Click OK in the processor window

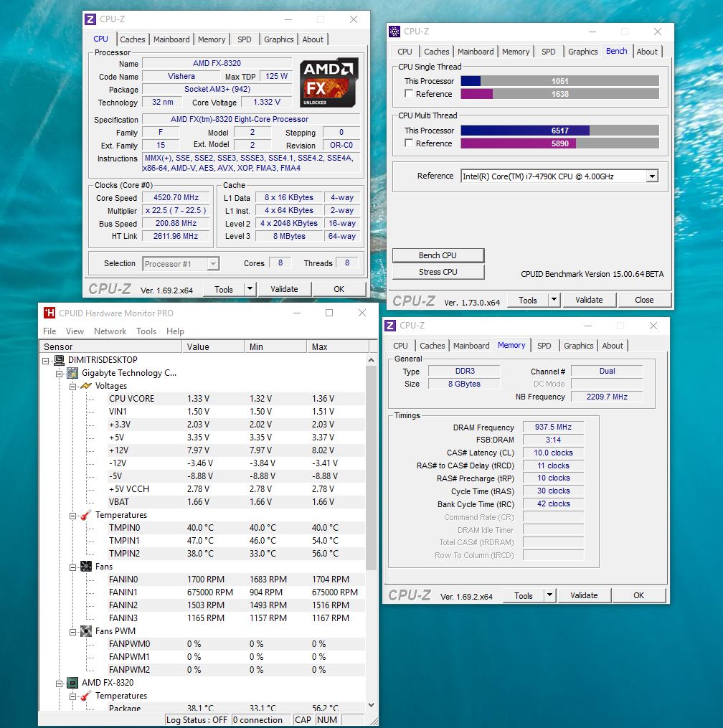(x=339, y=289)
